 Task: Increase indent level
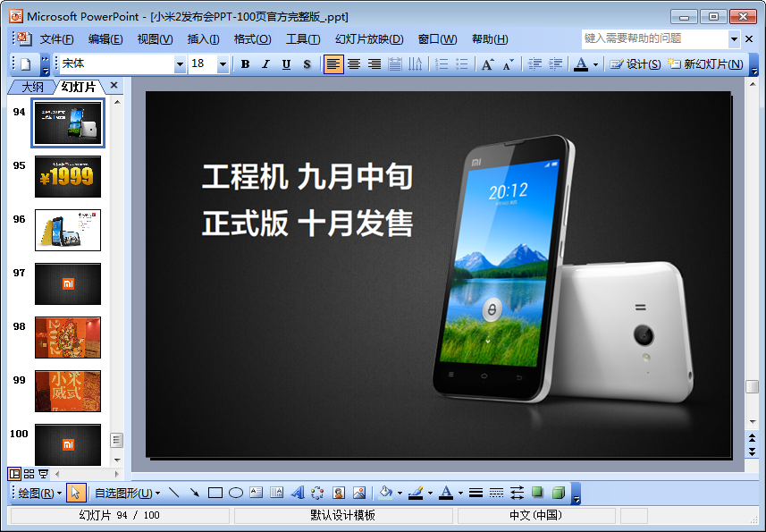coord(555,64)
